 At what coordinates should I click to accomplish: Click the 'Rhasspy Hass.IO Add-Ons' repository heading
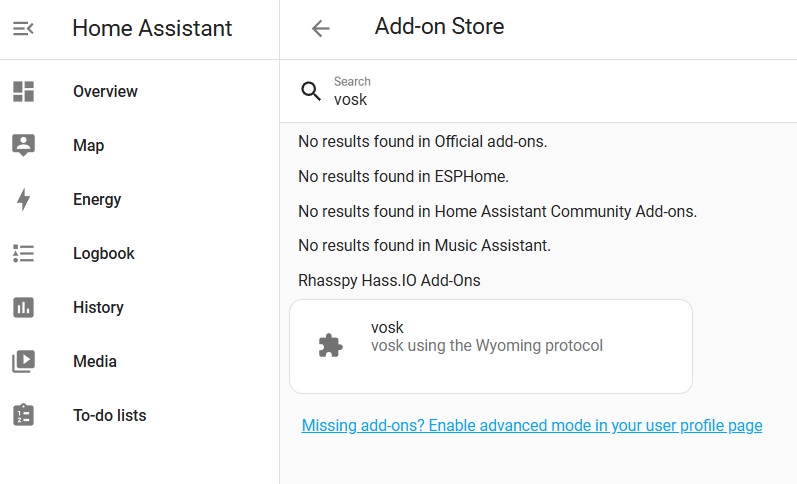389,281
